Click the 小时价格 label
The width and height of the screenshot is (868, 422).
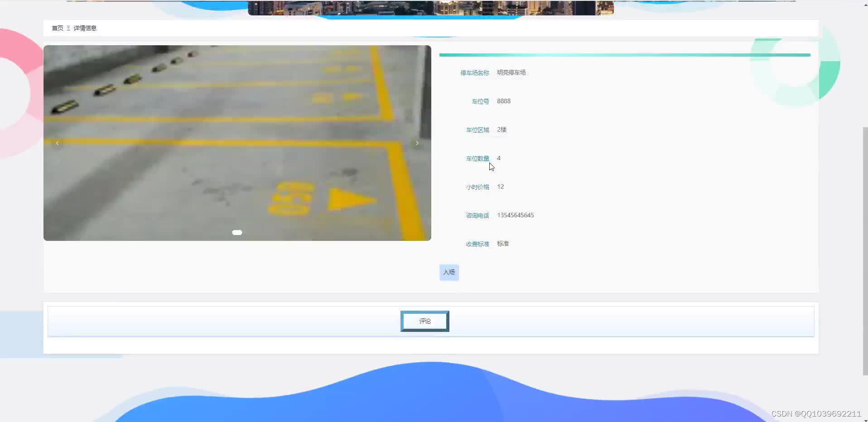tap(477, 187)
